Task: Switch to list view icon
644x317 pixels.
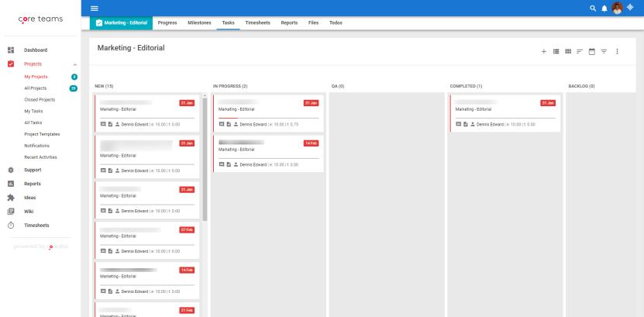Action: (x=556, y=52)
